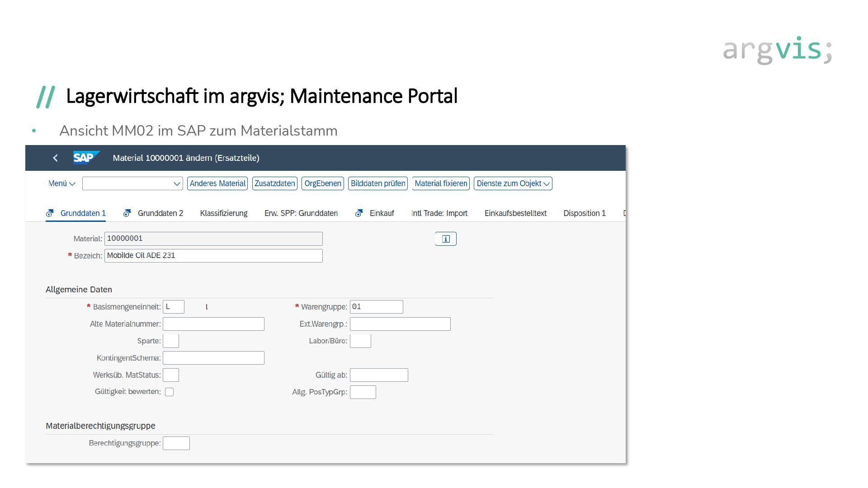Image resolution: width=868 pixels, height=488 pixels.
Task: Click the back arrow in SAP header
Action: tap(55, 158)
